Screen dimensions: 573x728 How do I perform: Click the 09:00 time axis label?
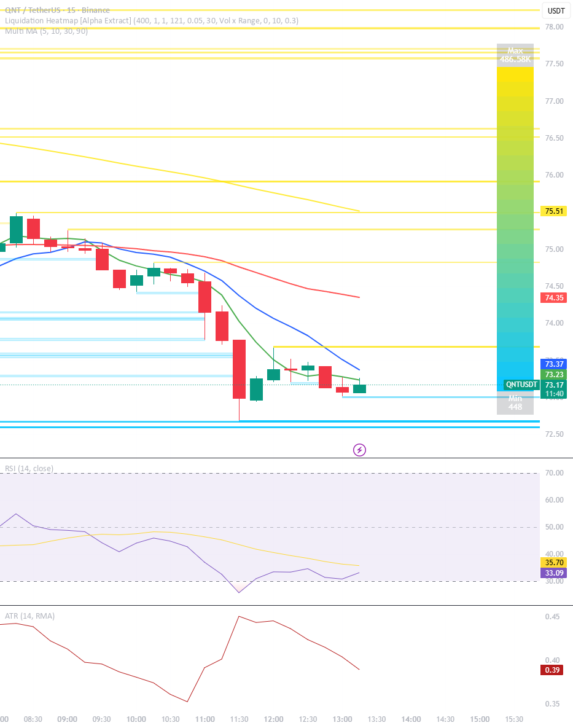[68, 719]
